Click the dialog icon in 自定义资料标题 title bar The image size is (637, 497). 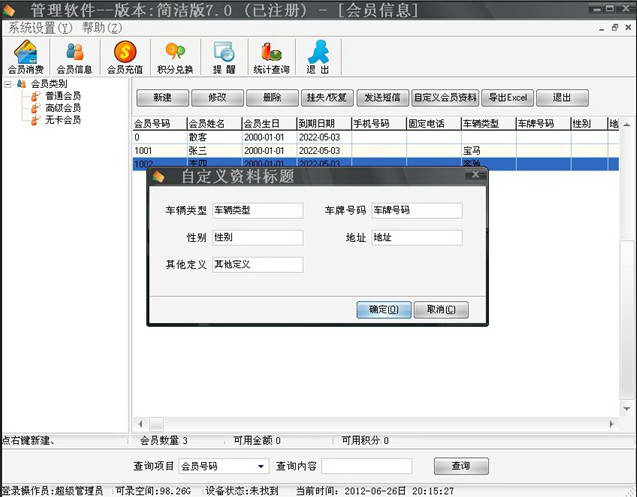coord(159,177)
